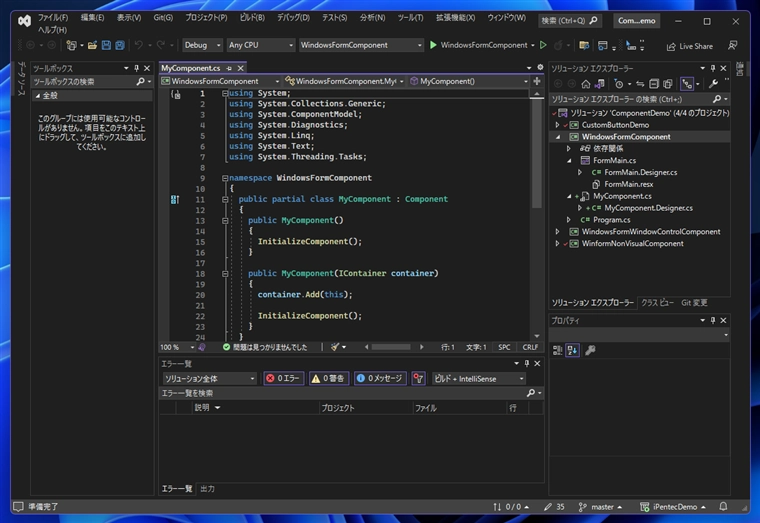Image resolution: width=760 pixels, height=523 pixels.
Task: Select FormMain.resx in Solution Explorer
Action: [628, 184]
